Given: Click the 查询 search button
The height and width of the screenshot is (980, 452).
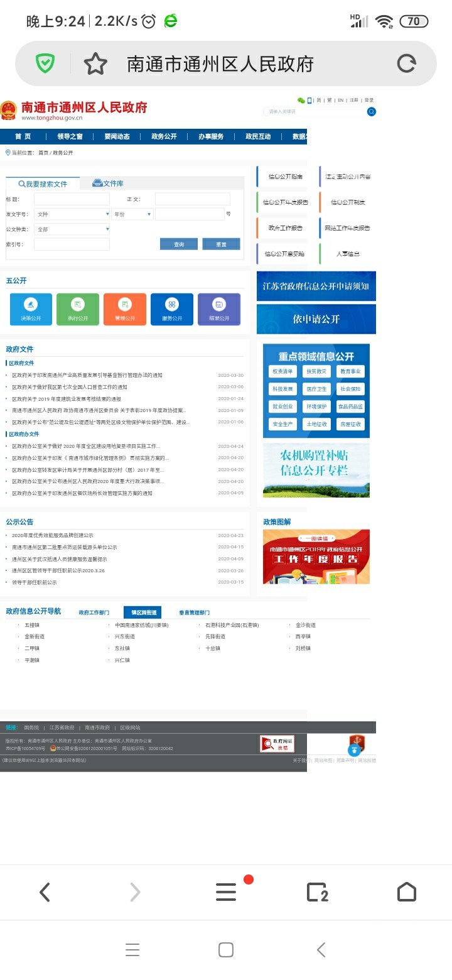Looking at the screenshot, I should click(x=179, y=244).
